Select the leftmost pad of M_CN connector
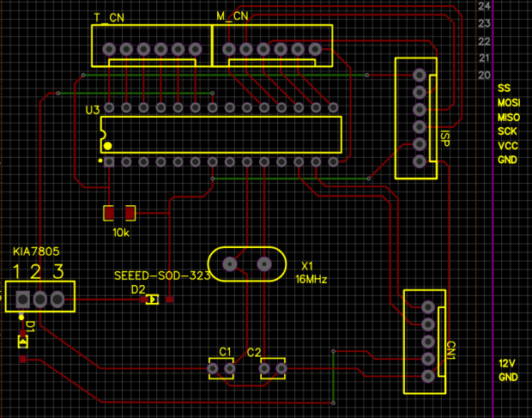Screen dimensions: 532x418 pos(229,49)
